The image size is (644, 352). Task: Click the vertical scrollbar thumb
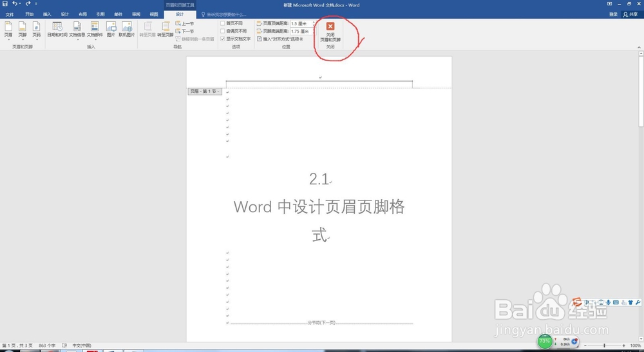pyautogui.click(x=641, y=92)
